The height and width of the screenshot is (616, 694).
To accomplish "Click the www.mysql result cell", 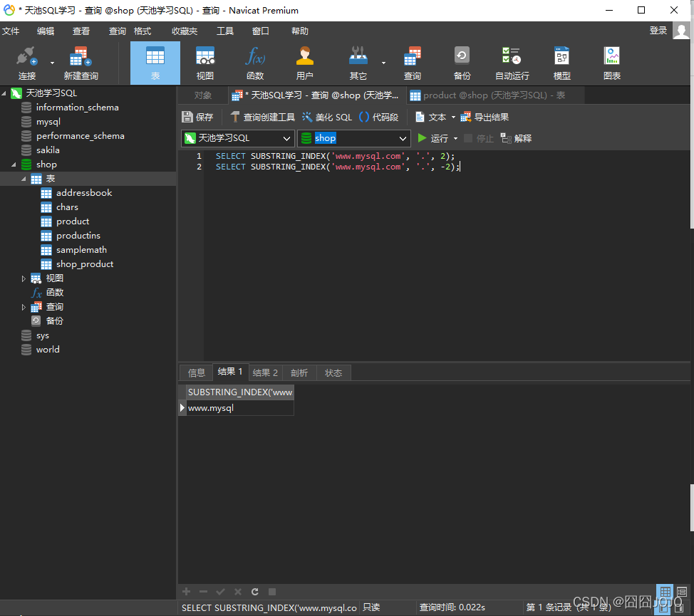I will (240, 408).
